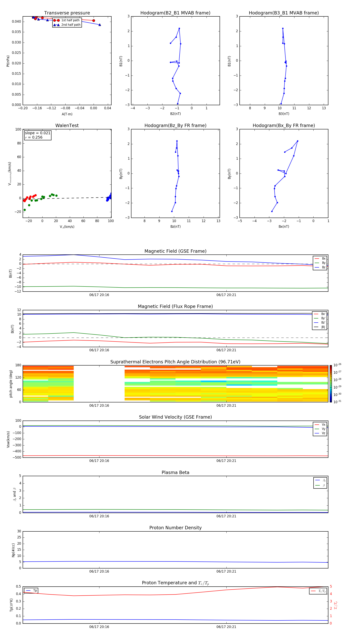Click the 'Proton Number Density' title

click(x=175, y=528)
